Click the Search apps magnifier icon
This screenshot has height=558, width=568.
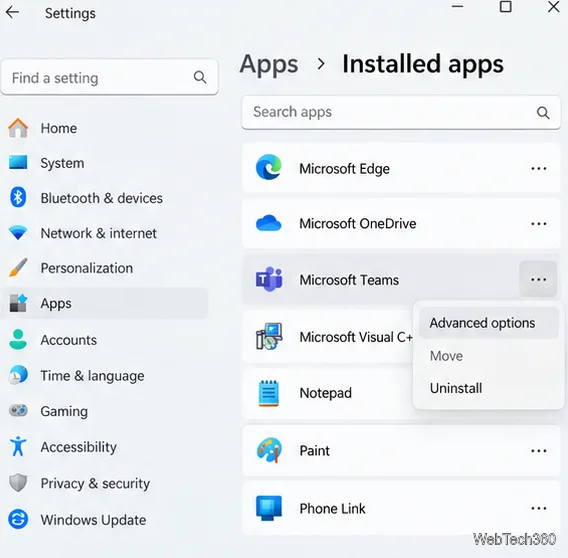(543, 113)
